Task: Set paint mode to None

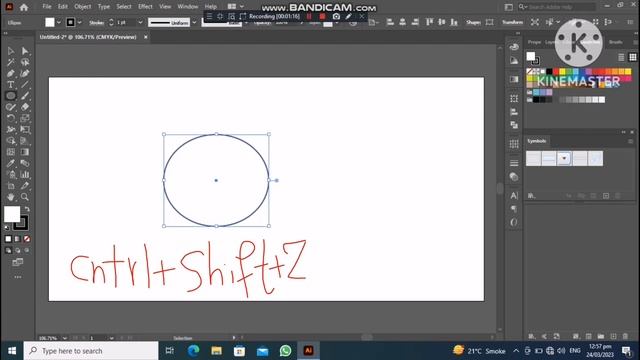Action: 27,239
